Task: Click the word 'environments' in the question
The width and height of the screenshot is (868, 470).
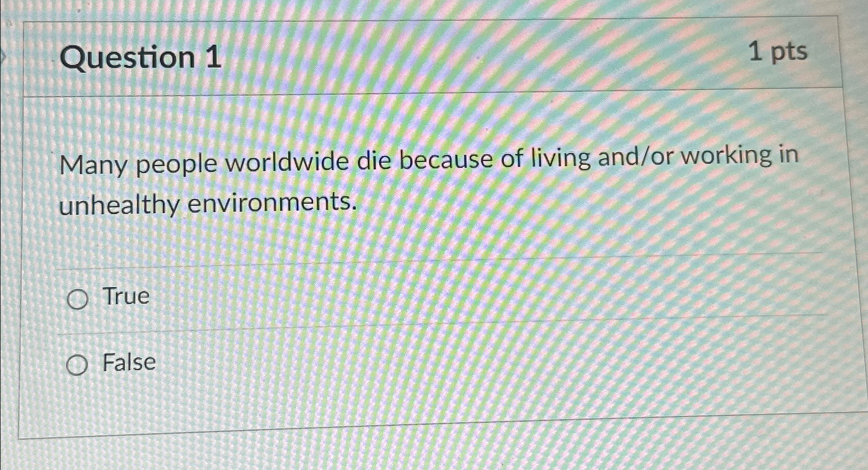Action: coord(272,202)
